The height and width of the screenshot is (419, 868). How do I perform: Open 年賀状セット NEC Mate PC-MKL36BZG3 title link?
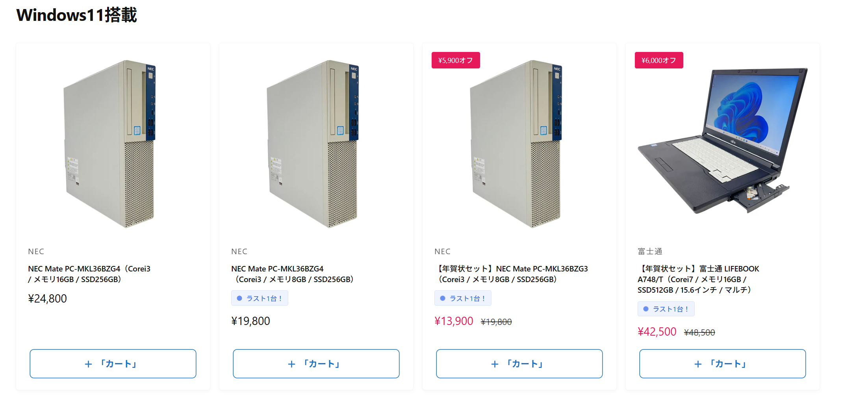point(511,274)
